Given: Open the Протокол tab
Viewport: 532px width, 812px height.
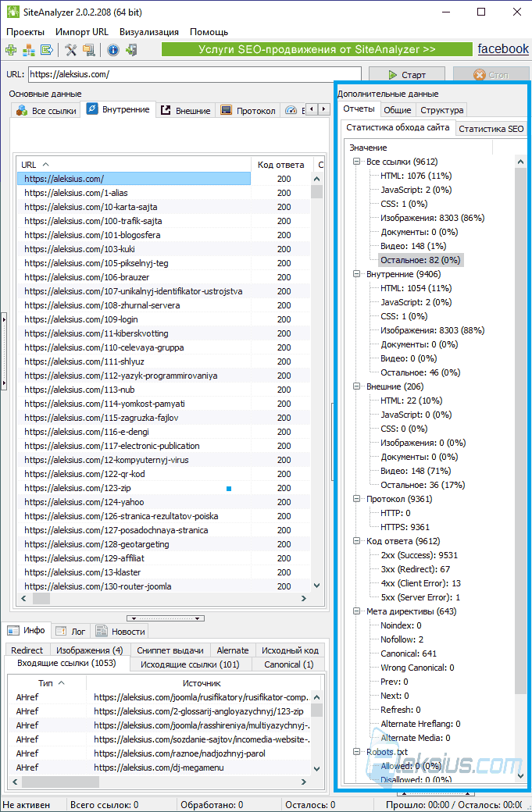Looking at the screenshot, I should (248, 110).
